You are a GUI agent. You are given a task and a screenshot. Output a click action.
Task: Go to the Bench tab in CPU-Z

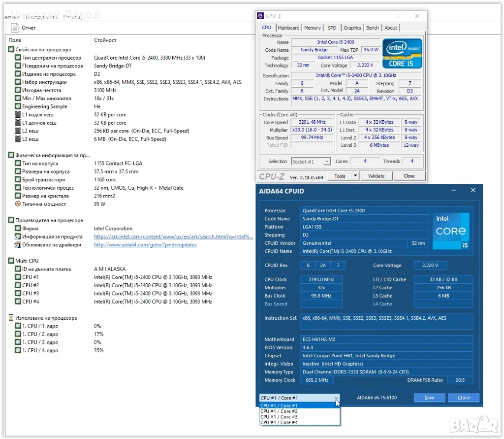coord(373,28)
